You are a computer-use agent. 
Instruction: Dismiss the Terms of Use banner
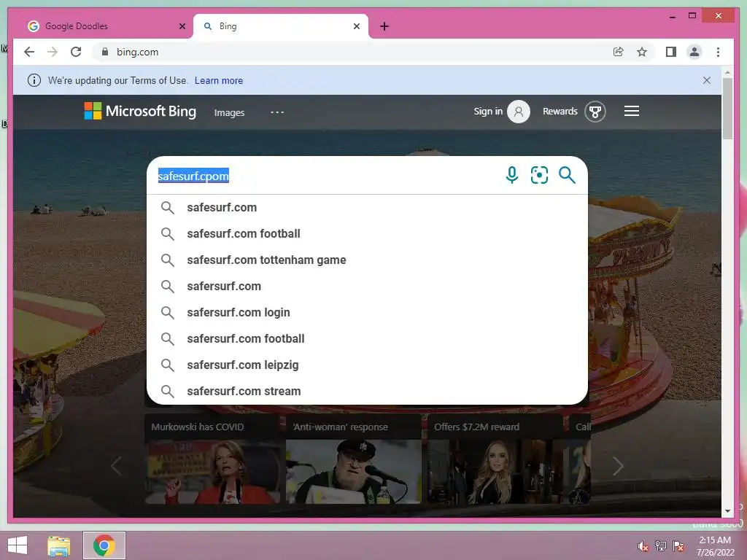707,80
